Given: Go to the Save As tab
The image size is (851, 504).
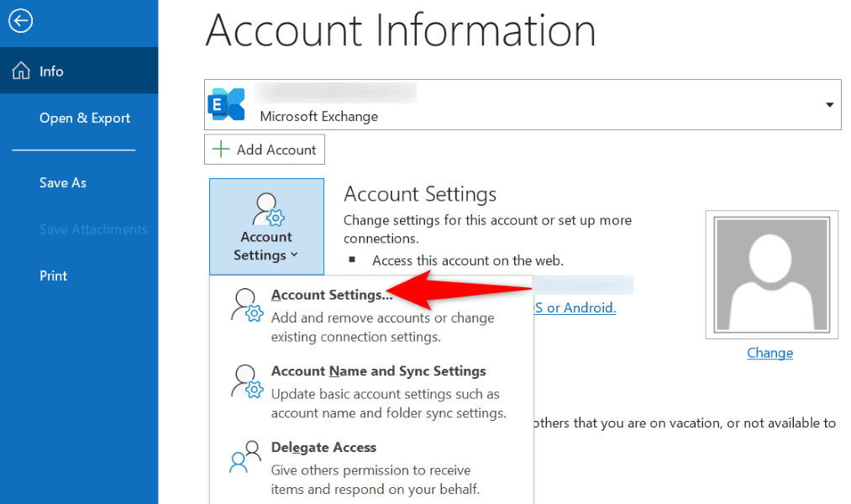Looking at the screenshot, I should point(63,182).
